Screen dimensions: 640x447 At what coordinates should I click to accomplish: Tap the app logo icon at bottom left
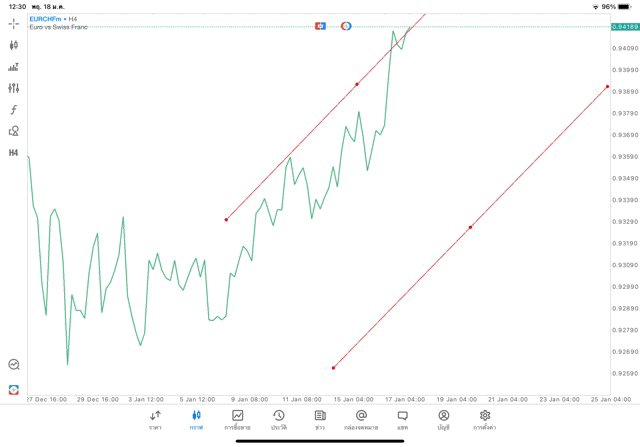tap(13, 389)
